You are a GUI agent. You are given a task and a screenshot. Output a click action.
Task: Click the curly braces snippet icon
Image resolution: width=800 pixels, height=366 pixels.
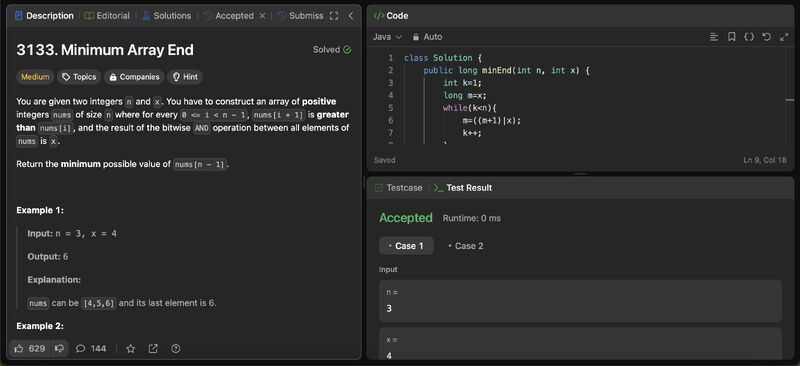[x=748, y=37]
